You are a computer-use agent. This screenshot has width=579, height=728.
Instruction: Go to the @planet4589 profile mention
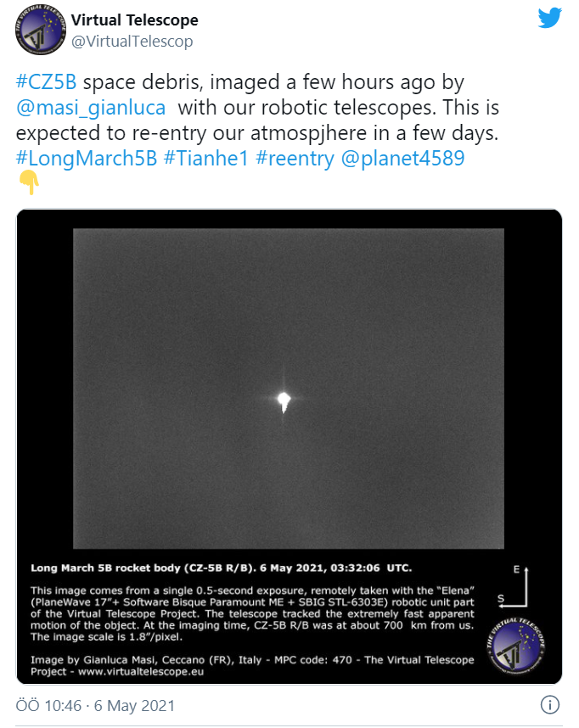(405, 158)
